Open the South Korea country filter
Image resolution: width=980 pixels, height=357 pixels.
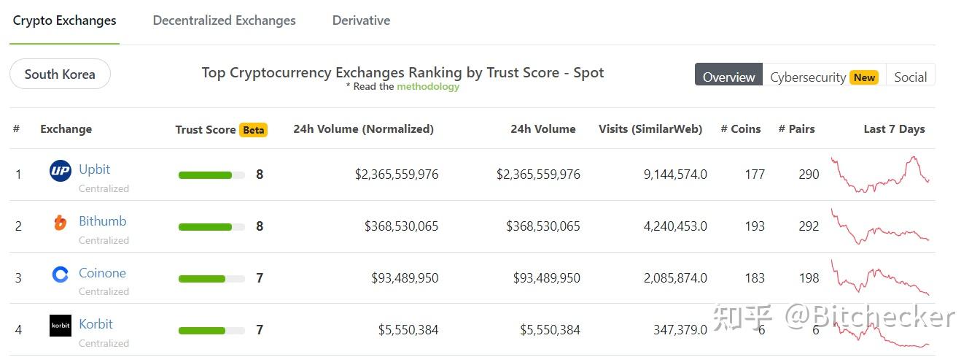click(x=60, y=74)
